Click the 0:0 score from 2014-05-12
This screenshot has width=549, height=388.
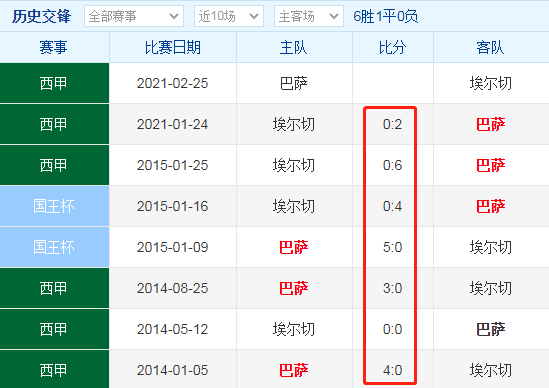pyautogui.click(x=392, y=329)
